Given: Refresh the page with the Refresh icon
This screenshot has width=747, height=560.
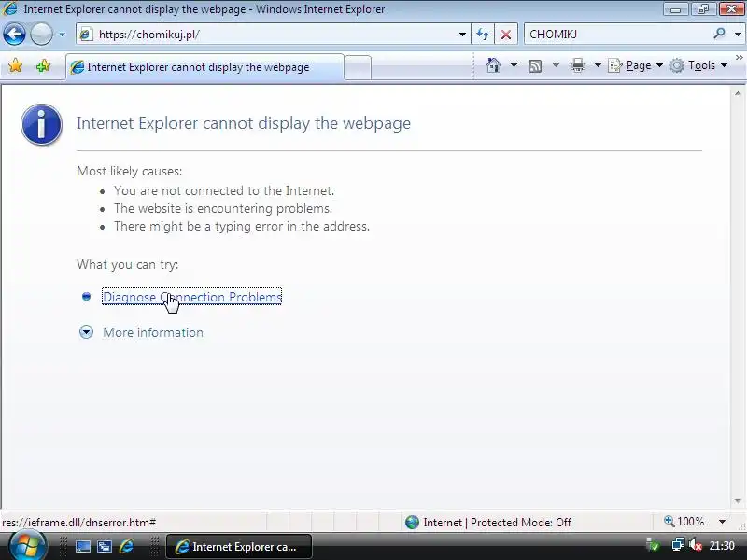Looking at the screenshot, I should (483, 35).
